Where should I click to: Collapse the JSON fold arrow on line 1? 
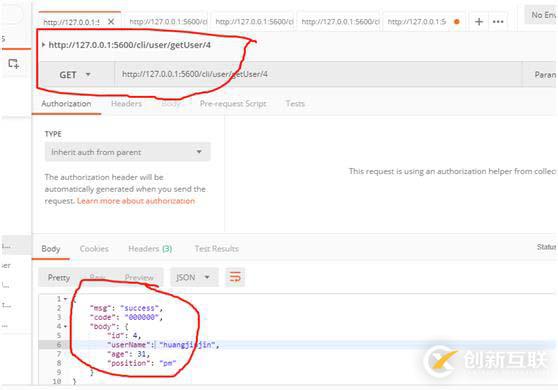65,299
